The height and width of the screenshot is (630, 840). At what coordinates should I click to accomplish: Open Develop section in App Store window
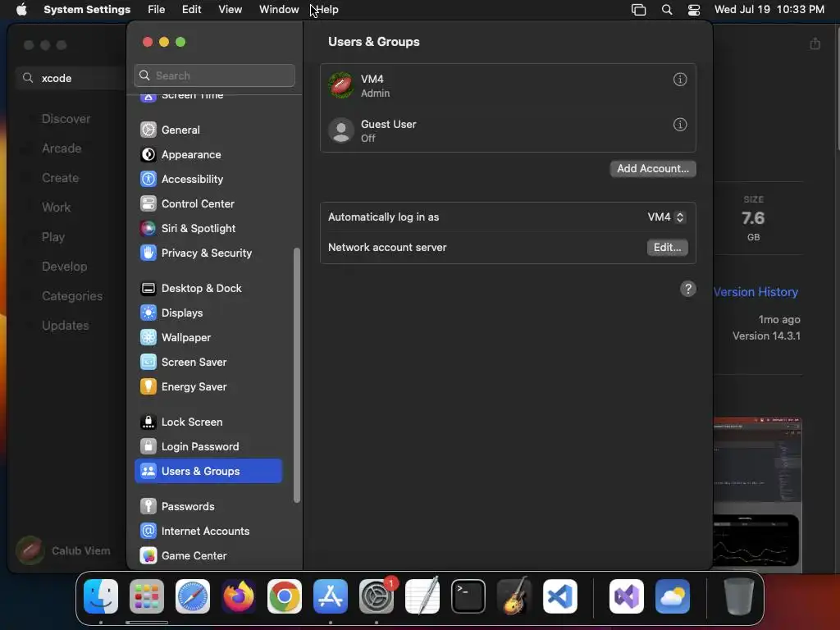[x=64, y=267]
